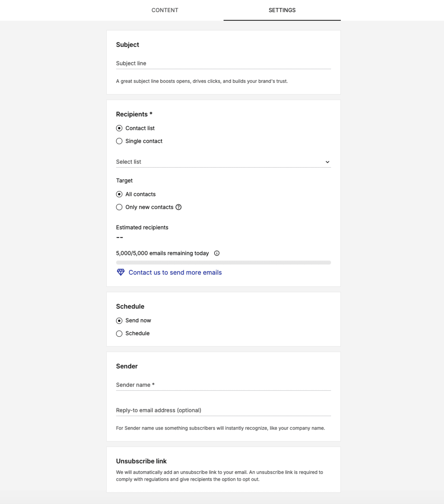The height and width of the screenshot is (504, 444).
Task: Select All contacts as target
Action: click(119, 194)
